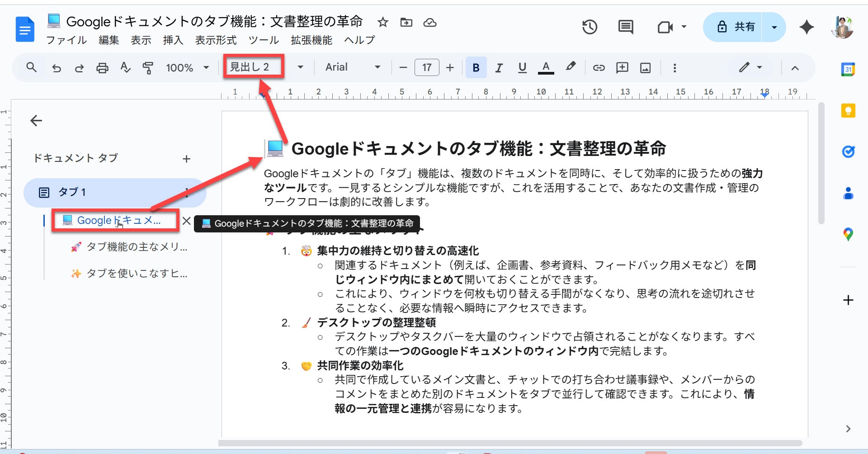The image size is (868, 454).
Task: Open the comments panel icon
Action: click(x=626, y=27)
